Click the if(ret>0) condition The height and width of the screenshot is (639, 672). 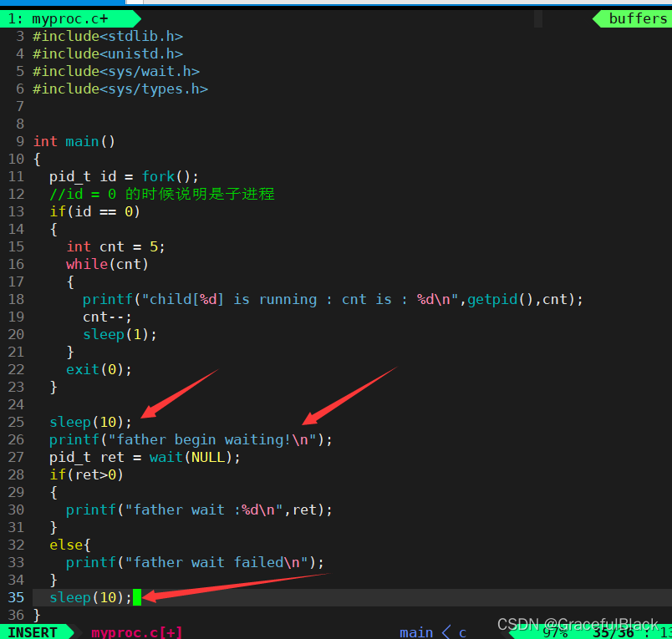[86, 475]
